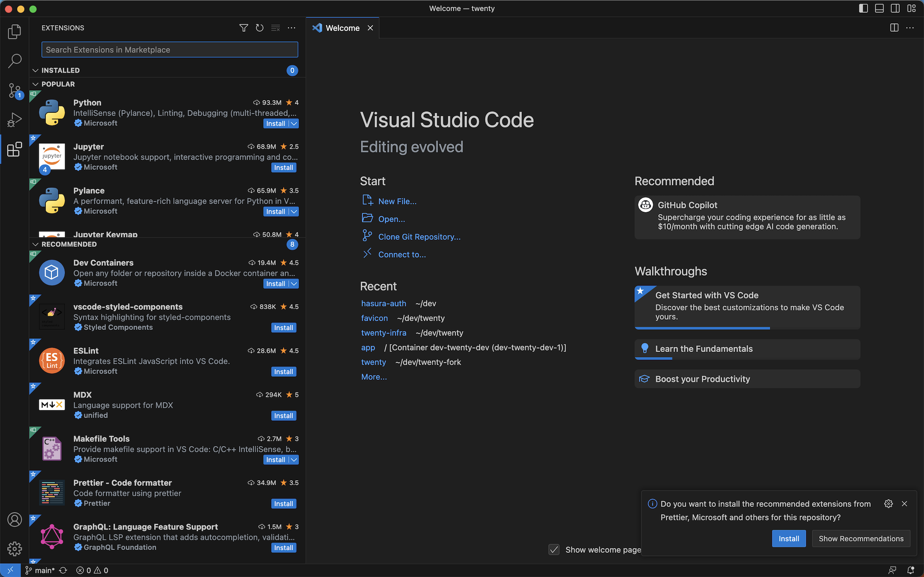Collapse the INSTALLED extensions section

coord(36,70)
